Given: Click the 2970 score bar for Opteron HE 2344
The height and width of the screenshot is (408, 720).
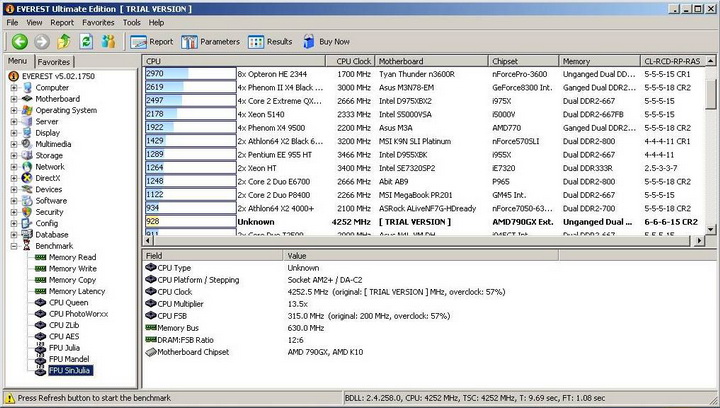Looking at the screenshot, I should (191, 74).
